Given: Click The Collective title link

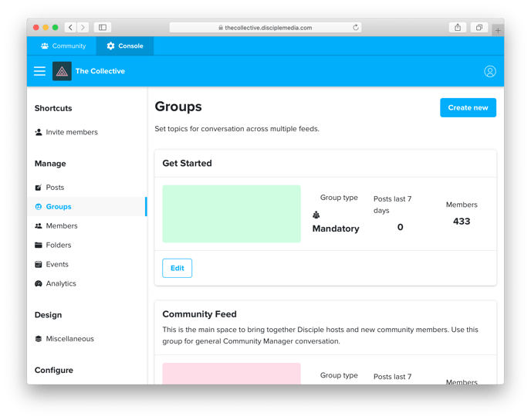Looking at the screenshot, I should (100, 71).
